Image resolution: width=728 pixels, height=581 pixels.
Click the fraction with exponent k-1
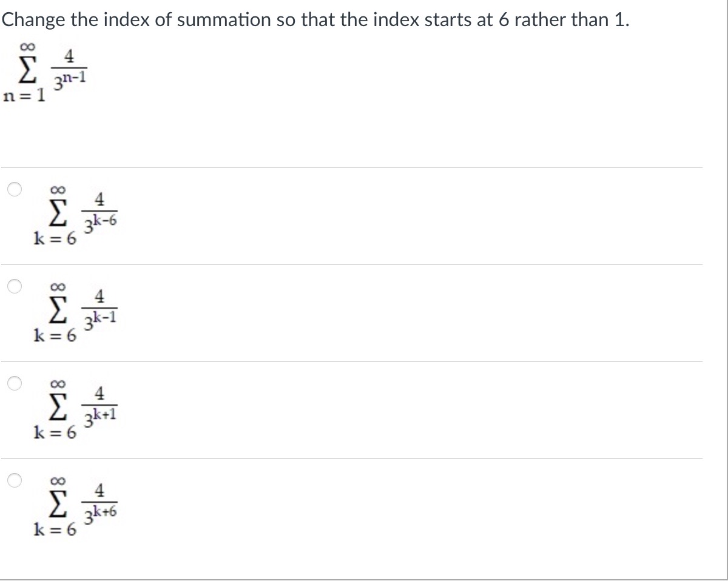click(x=101, y=307)
